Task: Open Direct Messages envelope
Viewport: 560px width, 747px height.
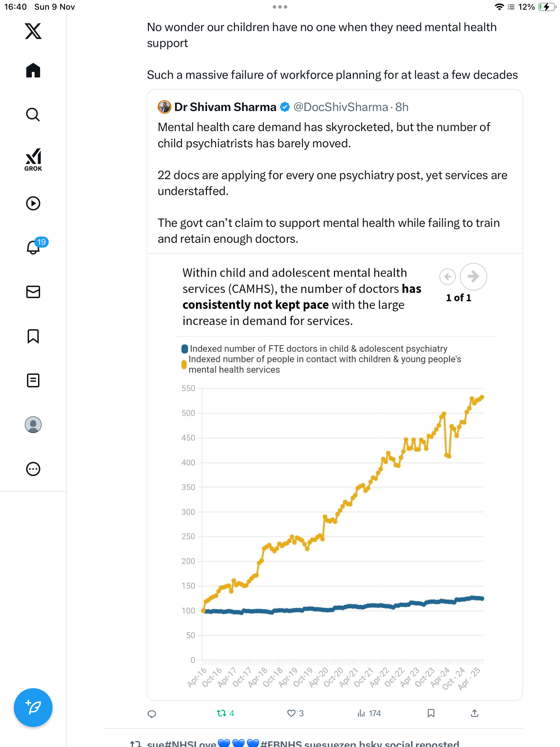Action: 33,292
